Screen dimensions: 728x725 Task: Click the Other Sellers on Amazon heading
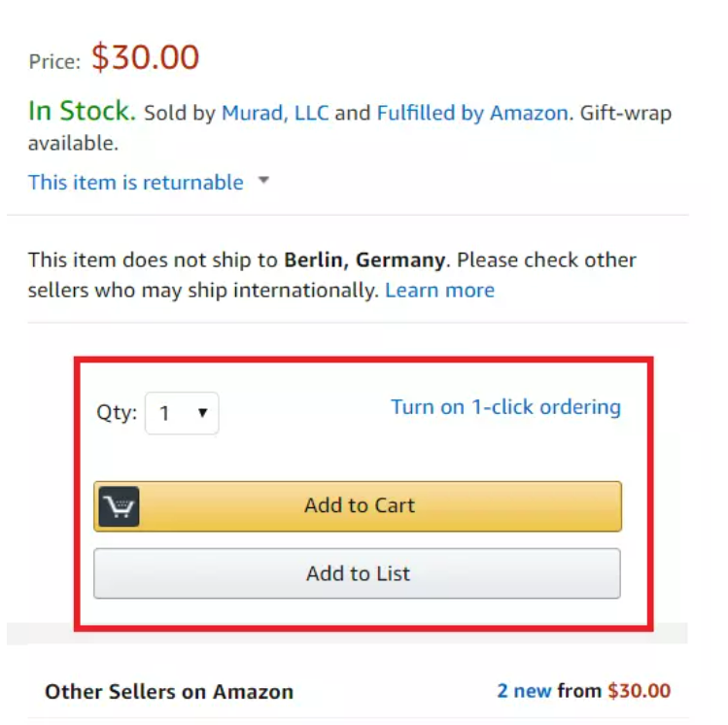(169, 692)
